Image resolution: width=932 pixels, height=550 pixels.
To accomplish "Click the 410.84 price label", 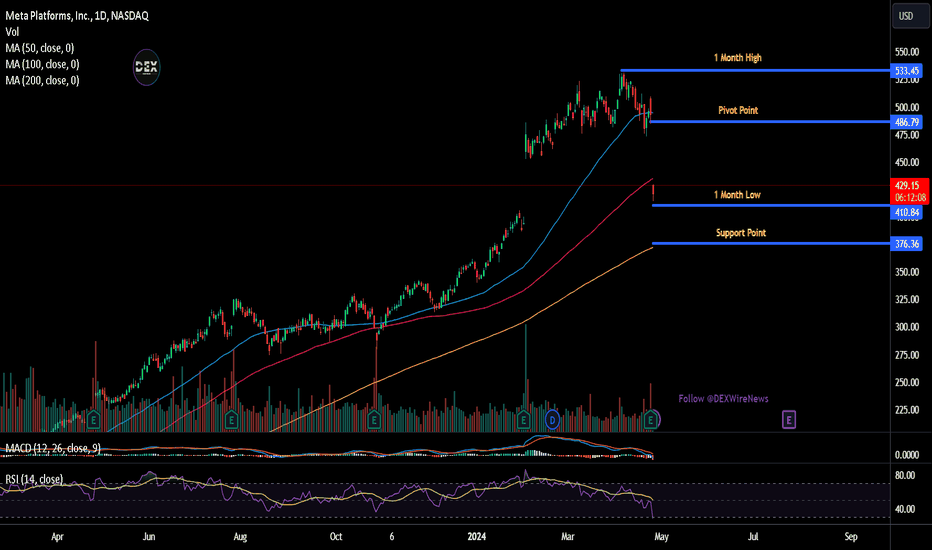I will click(906, 212).
